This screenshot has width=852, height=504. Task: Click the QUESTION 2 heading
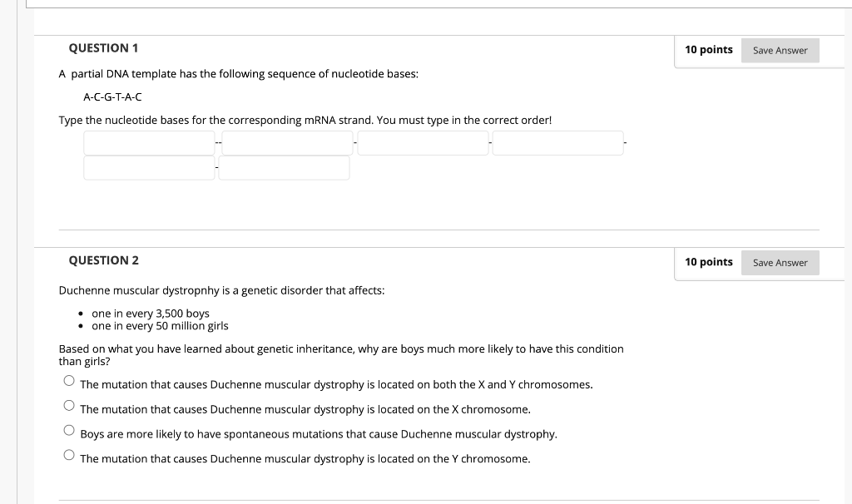pos(103,259)
